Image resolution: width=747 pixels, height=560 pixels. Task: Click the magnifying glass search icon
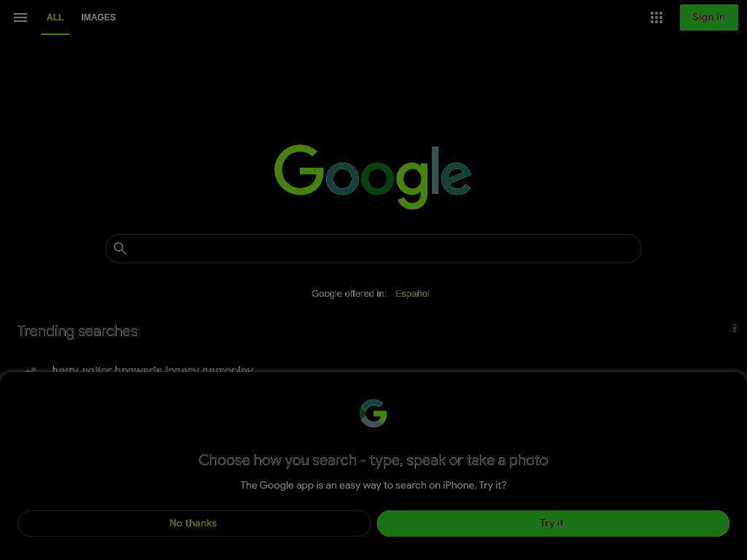click(120, 248)
